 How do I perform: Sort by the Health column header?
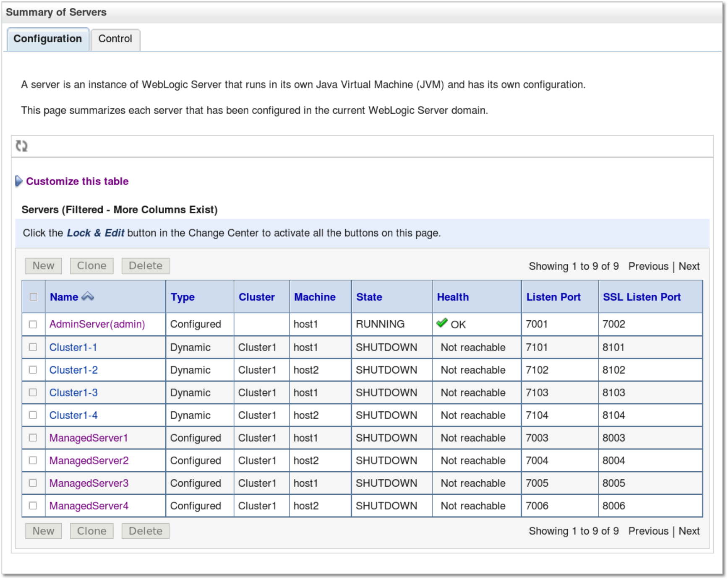tap(453, 297)
